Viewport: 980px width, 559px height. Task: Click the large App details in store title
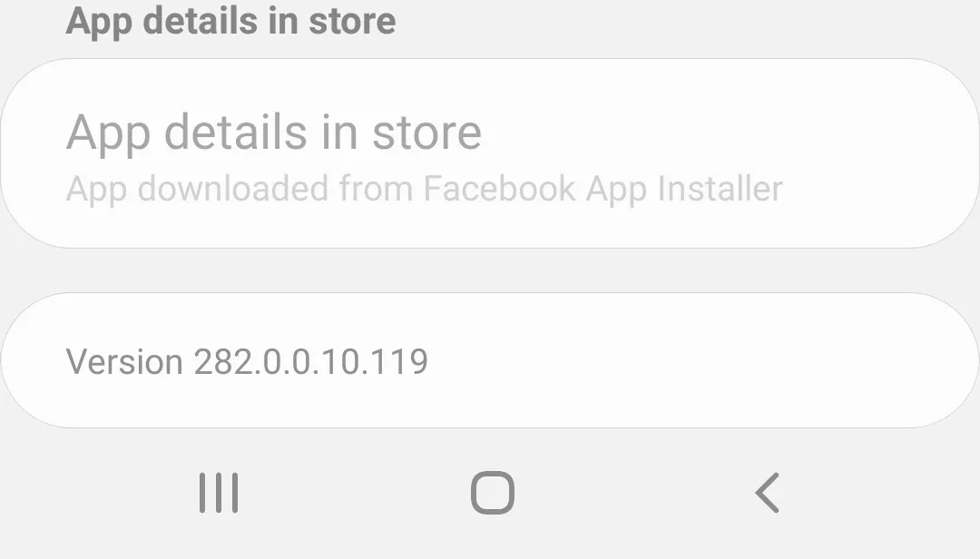pyautogui.click(x=274, y=133)
